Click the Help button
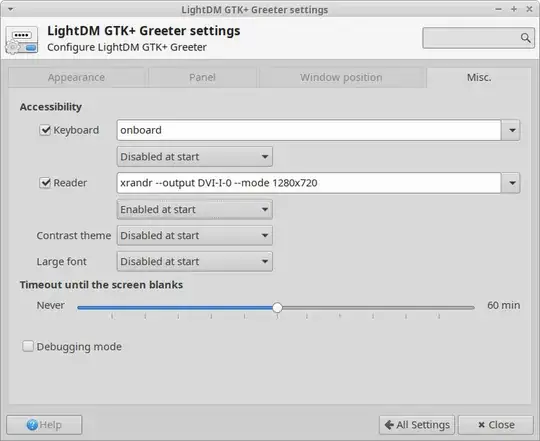This screenshot has width=540, height=441. click(x=44, y=425)
